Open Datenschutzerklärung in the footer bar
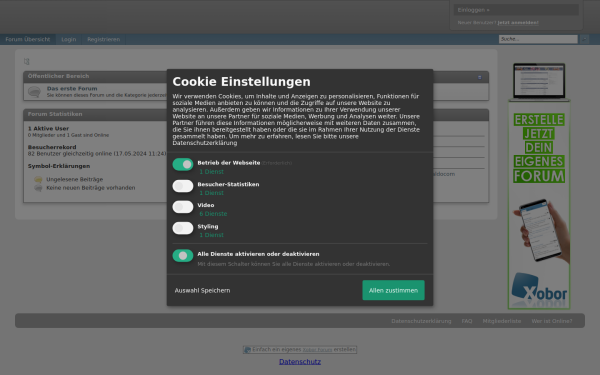The width and height of the screenshot is (600, 375). click(421, 321)
